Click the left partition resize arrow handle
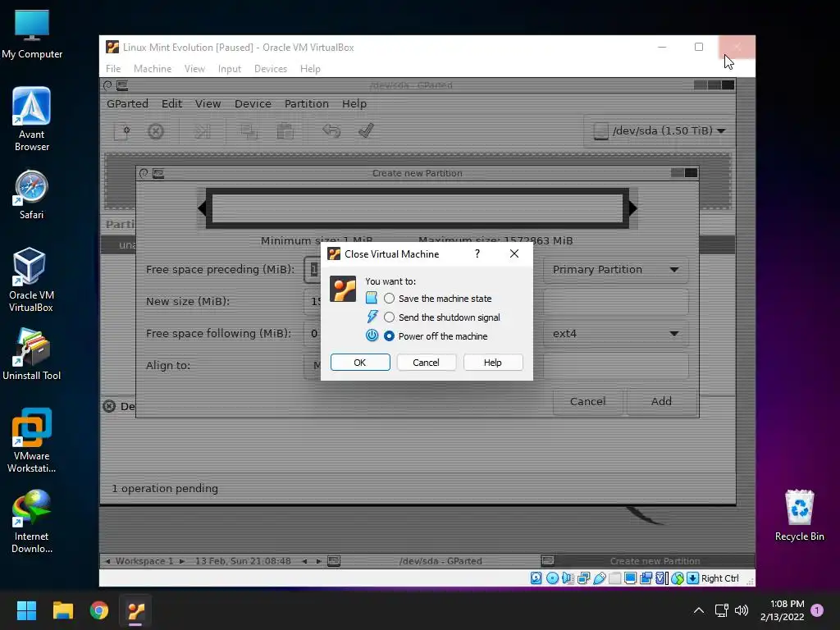Screen dimensions: 840x630 point(202,208)
